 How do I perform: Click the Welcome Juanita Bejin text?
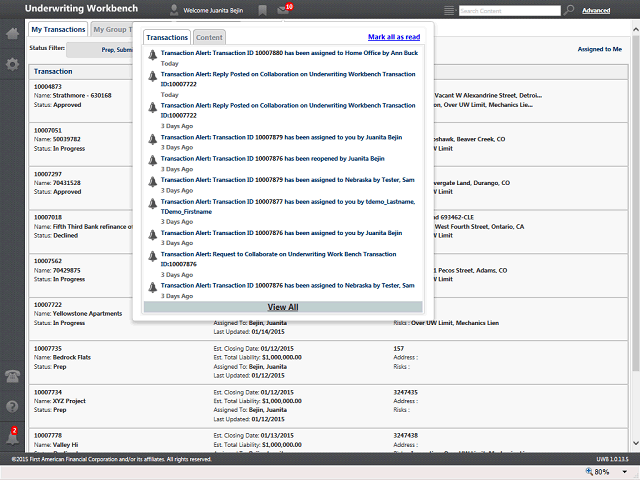213,11
